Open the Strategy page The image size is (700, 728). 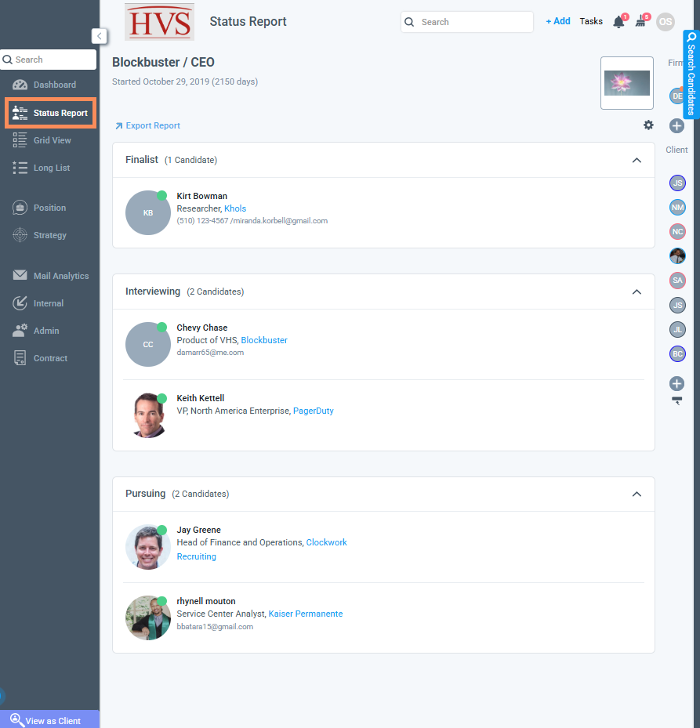(39, 235)
